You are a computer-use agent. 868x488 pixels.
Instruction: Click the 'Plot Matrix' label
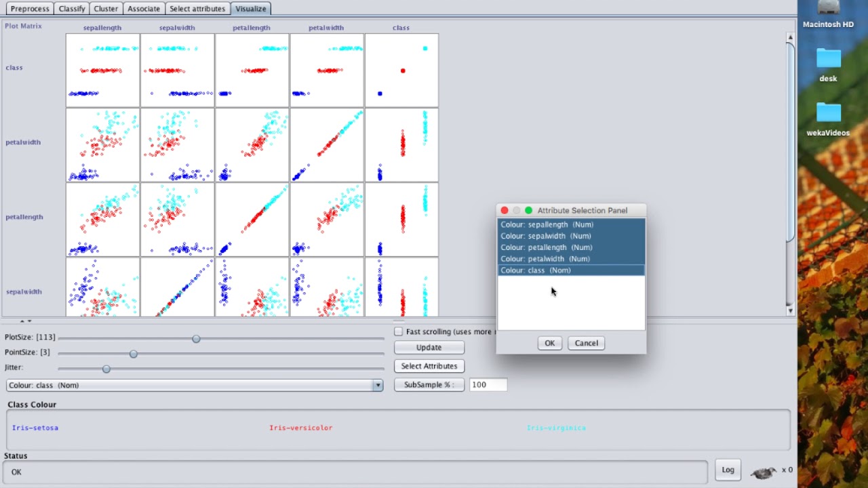pyautogui.click(x=23, y=26)
